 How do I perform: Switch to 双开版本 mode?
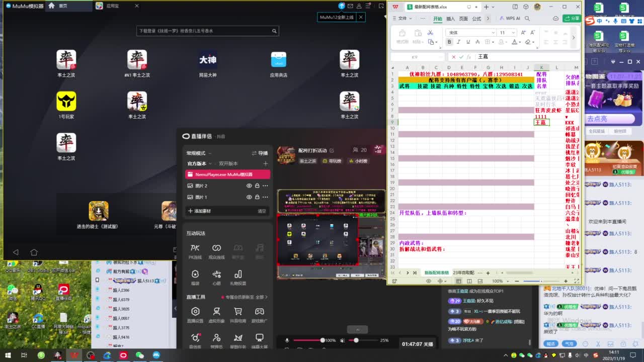point(228,163)
